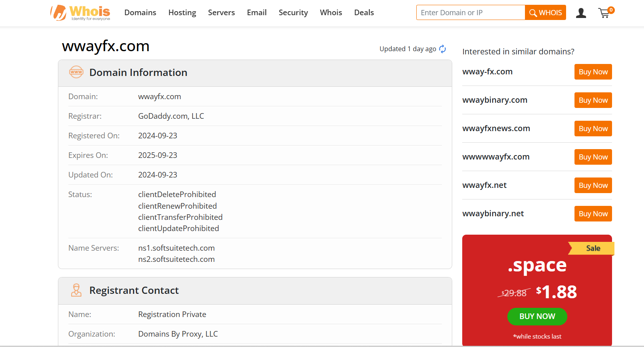Click the Domain Information heading
The height and width of the screenshot is (347, 644).
coord(138,72)
